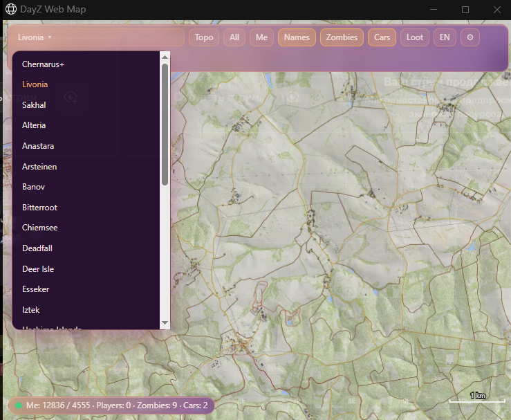The height and width of the screenshot is (420, 511).
Task: Choose Alteria from the map list
Action: 86,125
